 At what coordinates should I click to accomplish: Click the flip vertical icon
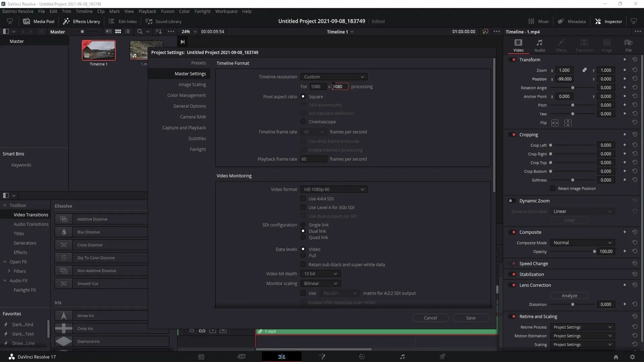[x=568, y=123]
